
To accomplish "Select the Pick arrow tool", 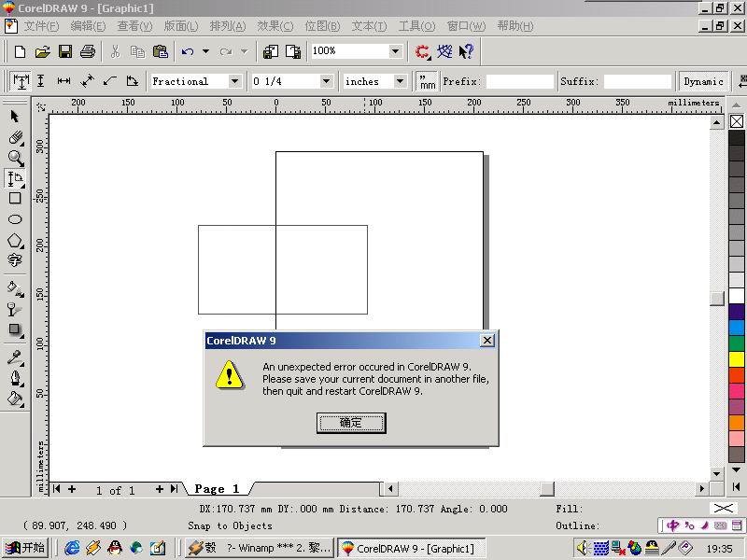I will tap(15, 117).
